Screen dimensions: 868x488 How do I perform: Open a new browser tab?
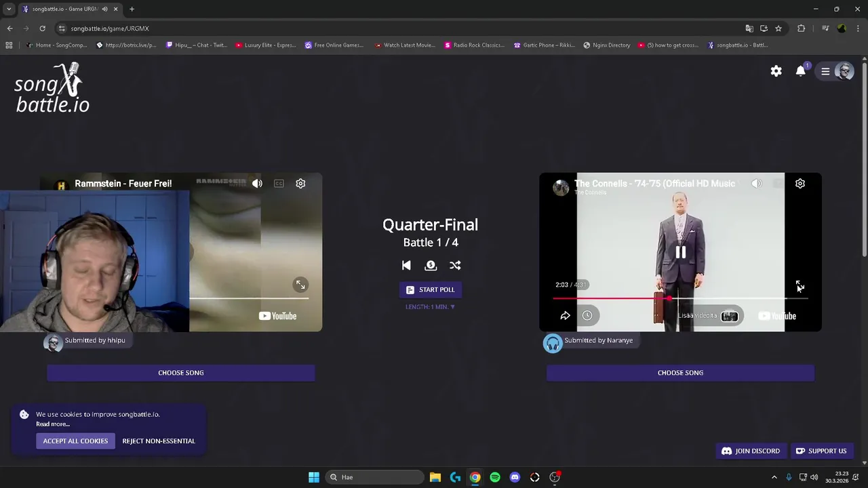132,9
